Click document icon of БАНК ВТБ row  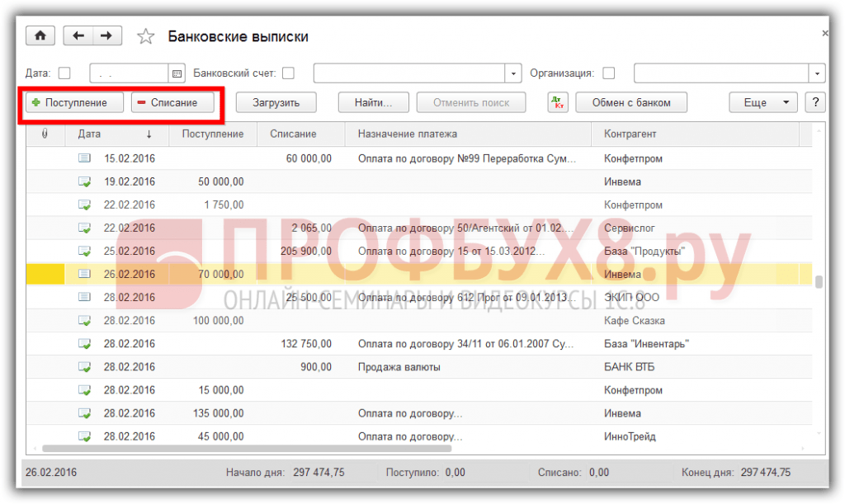(85, 367)
